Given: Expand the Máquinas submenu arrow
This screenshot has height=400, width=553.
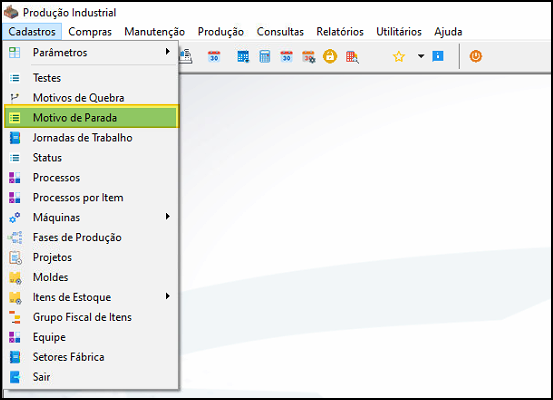Looking at the screenshot, I should tap(168, 217).
